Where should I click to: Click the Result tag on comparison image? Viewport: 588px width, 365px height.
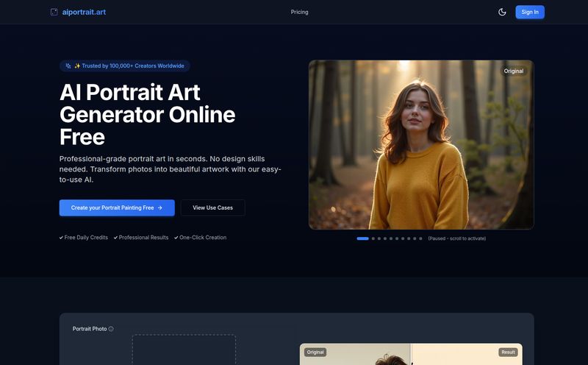tap(508, 352)
